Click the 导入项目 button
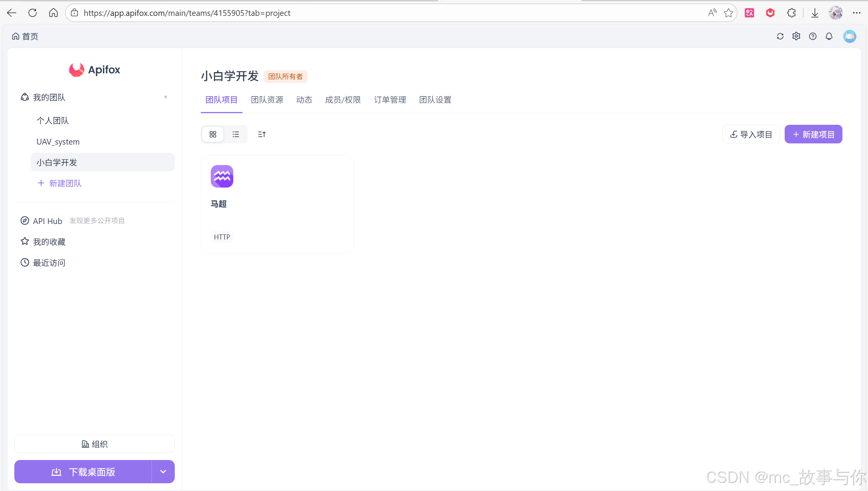Screen dimensions: 868x491 [x=751, y=134]
